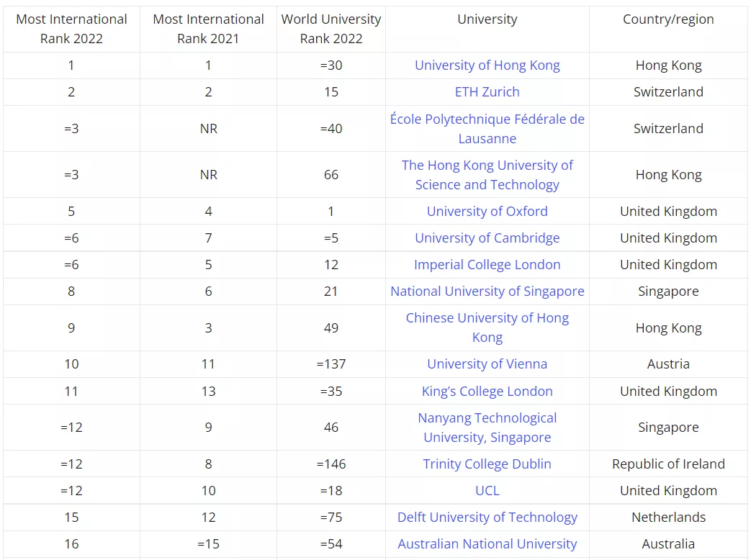Select 'Netherlands' country cell

[668, 518]
